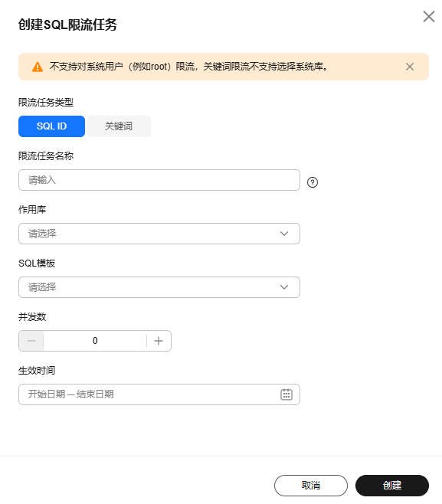The height and width of the screenshot is (504, 442).
Task: Dismiss the orange warning banner
Action: point(410,67)
